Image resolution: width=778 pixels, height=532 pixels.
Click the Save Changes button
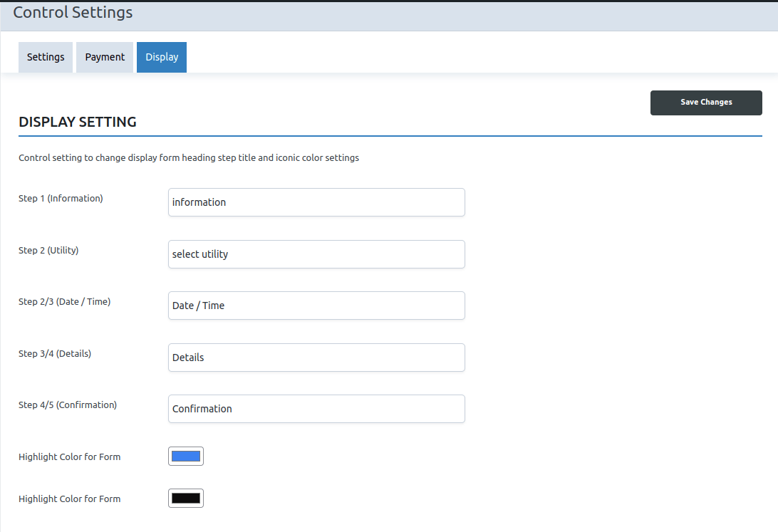705,103
